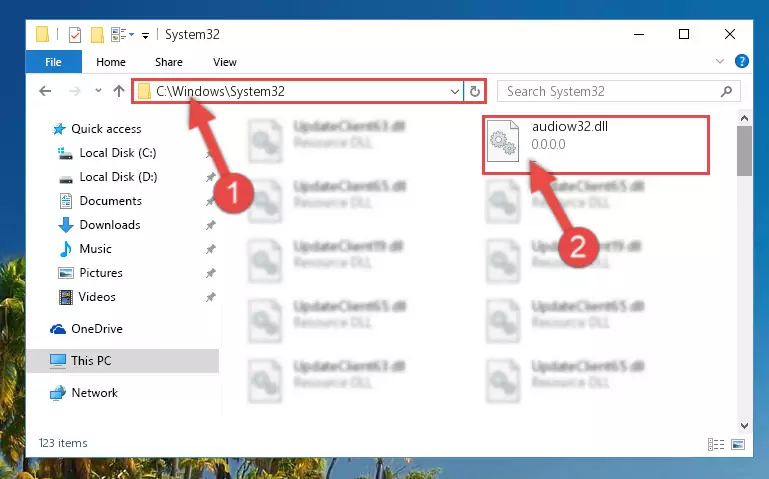This screenshot has height=479, width=769.
Task: Click the title bar folder icon
Action: 43,34
